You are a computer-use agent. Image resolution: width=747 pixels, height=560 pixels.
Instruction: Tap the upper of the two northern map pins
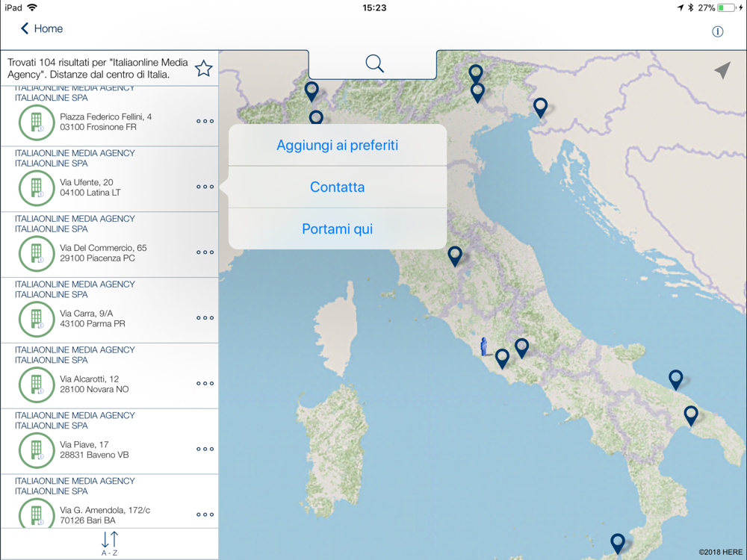[x=475, y=72]
